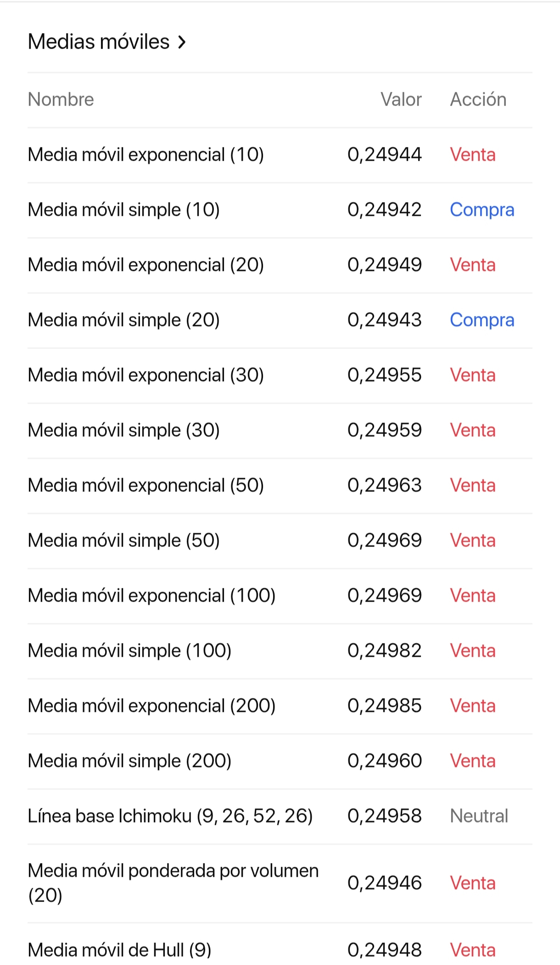
Task: Open Media móvil simple (20) row
Action: (x=280, y=321)
